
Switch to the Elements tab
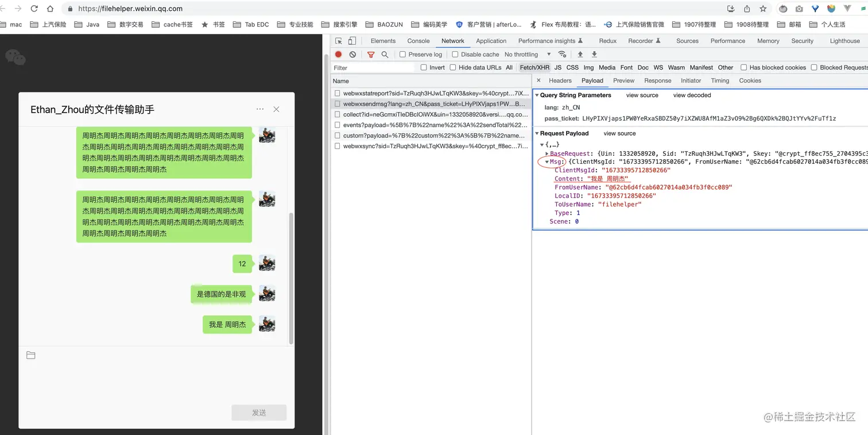point(383,41)
